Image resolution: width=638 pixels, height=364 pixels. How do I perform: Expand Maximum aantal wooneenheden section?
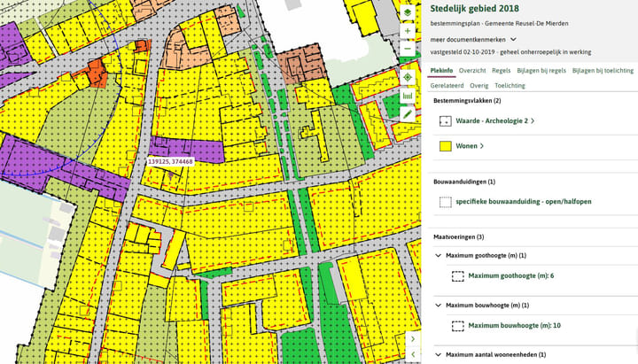(x=438, y=354)
